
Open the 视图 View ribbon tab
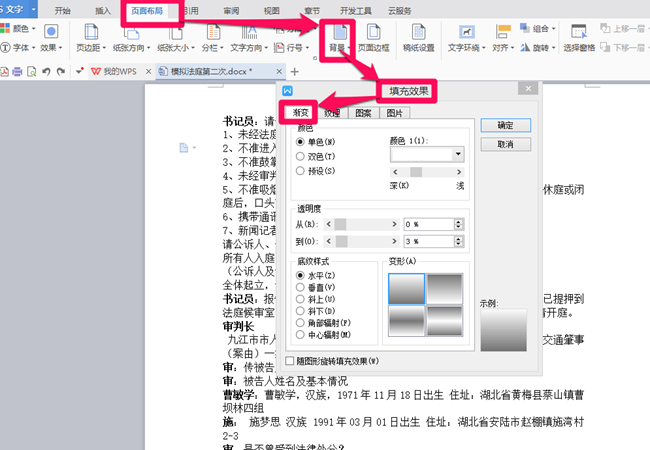[x=272, y=11]
